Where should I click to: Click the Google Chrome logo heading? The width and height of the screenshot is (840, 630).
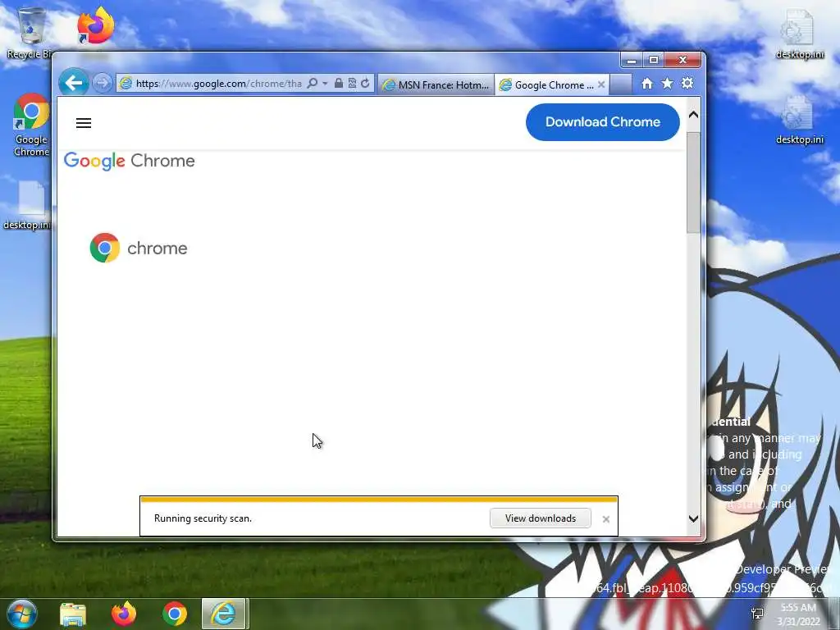[x=129, y=161]
